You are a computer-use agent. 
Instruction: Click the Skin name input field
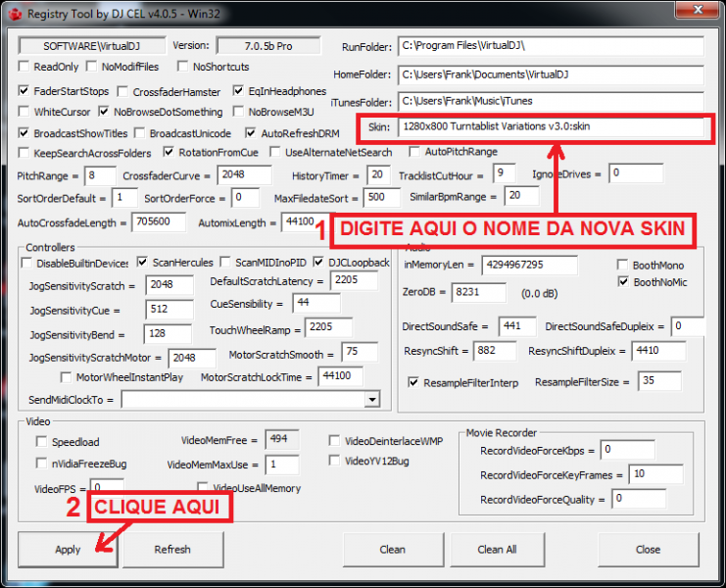(x=551, y=126)
